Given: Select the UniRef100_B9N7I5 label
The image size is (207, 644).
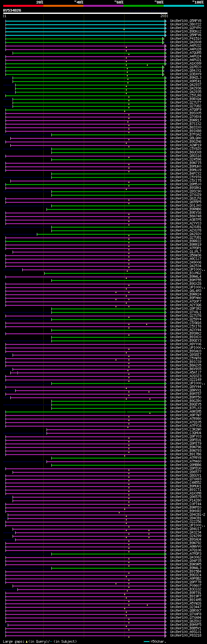Looking at the screenshot, I should [x=186, y=163].
